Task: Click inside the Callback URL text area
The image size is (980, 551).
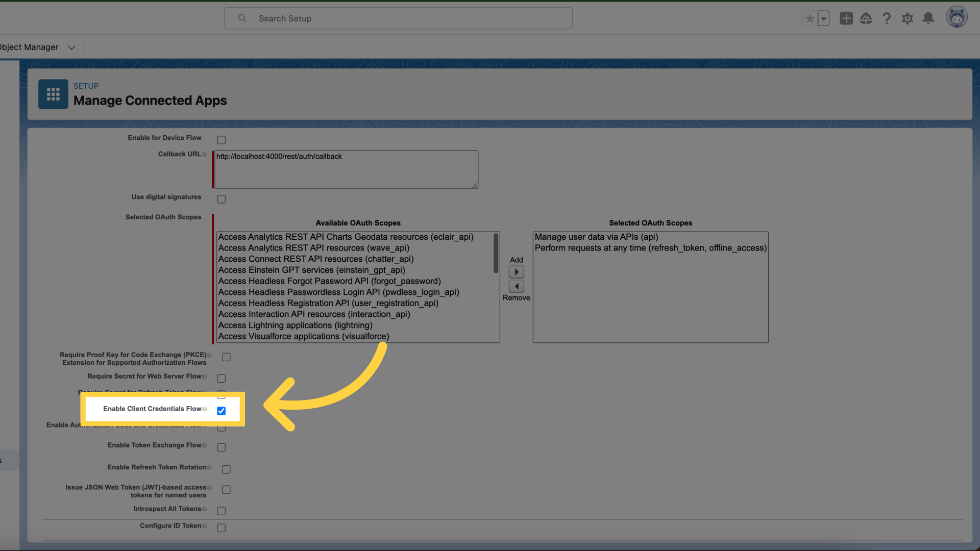Action: click(346, 169)
